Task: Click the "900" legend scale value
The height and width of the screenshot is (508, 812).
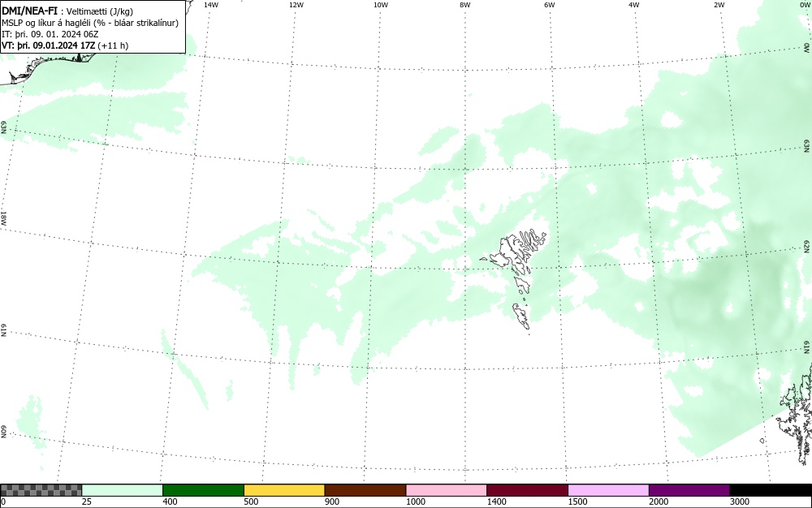Action: coord(332,502)
